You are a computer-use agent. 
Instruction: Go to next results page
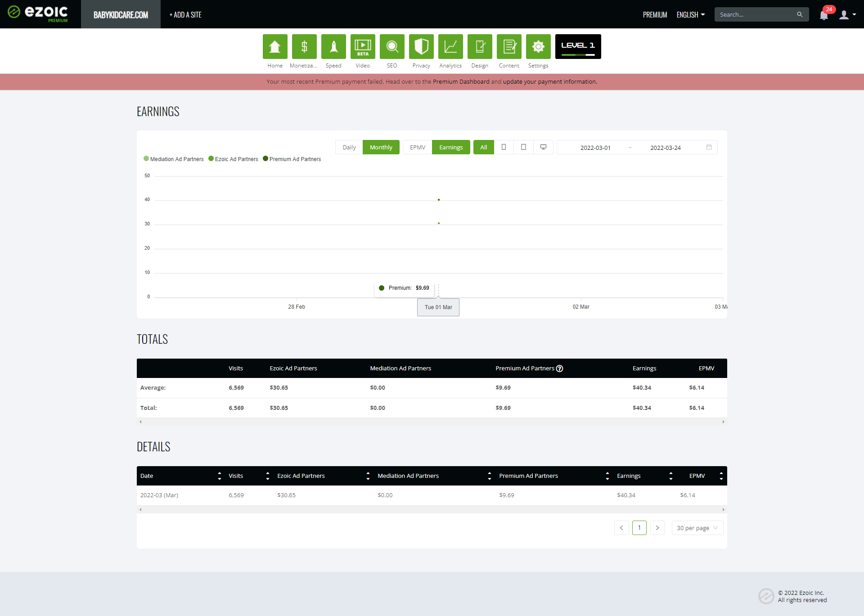pyautogui.click(x=657, y=528)
